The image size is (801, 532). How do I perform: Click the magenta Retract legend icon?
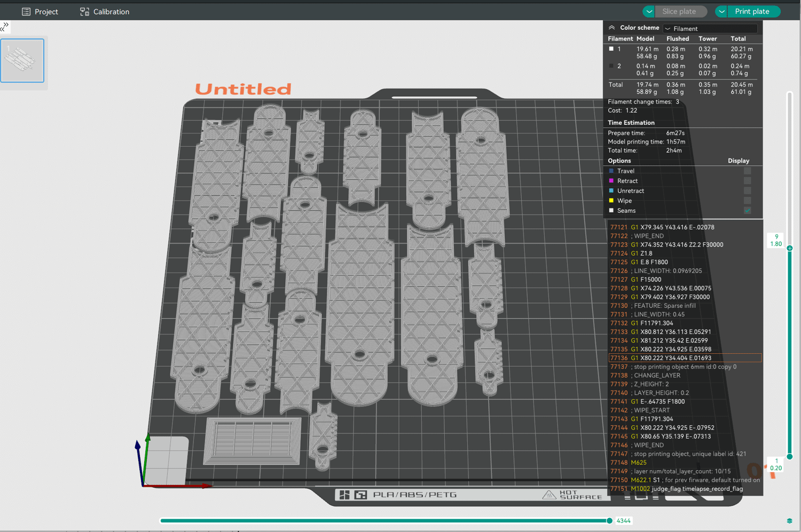click(611, 181)
